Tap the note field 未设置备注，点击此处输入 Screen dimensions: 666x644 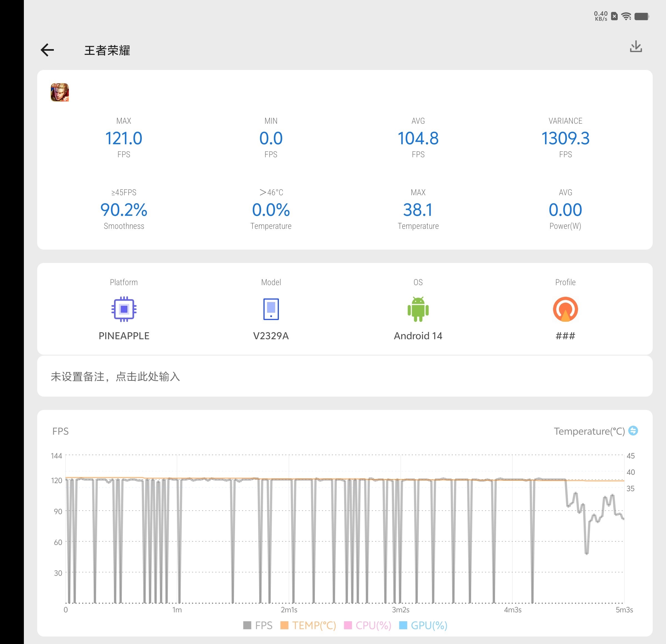click(x=345, y=376)
